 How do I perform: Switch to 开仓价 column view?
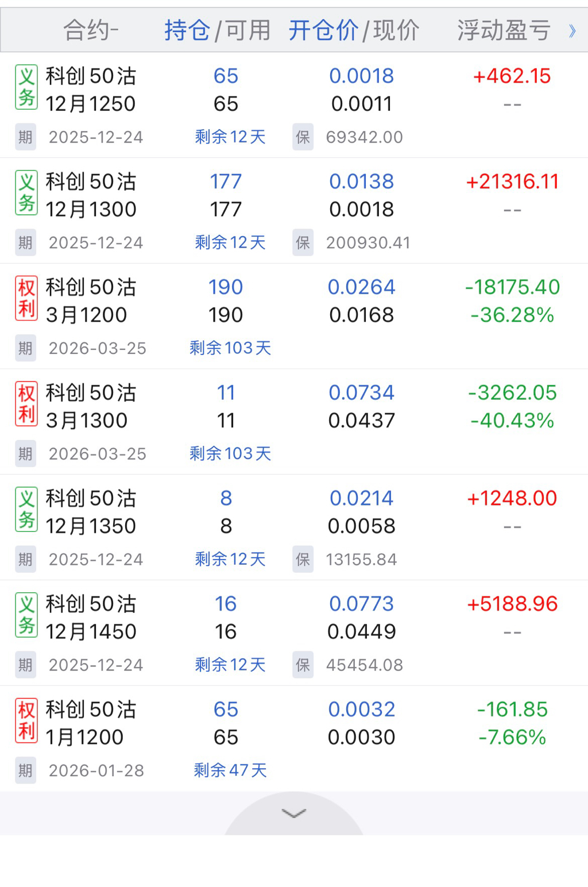(x=323, y=30)
